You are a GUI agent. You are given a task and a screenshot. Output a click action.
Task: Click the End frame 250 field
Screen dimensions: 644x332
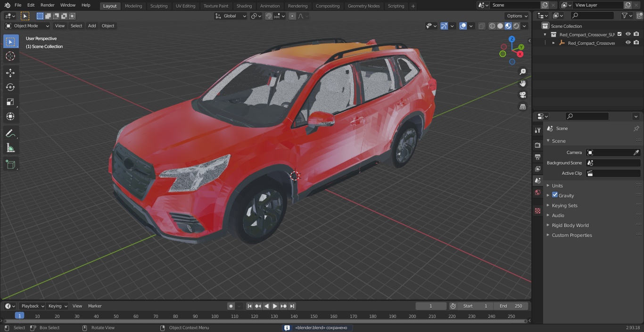click(x=511, y=306)
